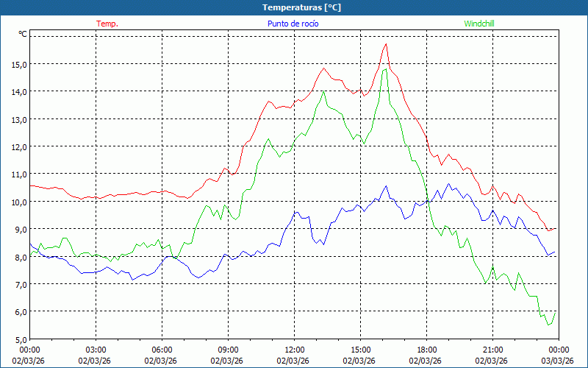The image size is (588, 368).
Task: Click the Temperaturas [°C] chart title
Action: (x=301, y=7)
